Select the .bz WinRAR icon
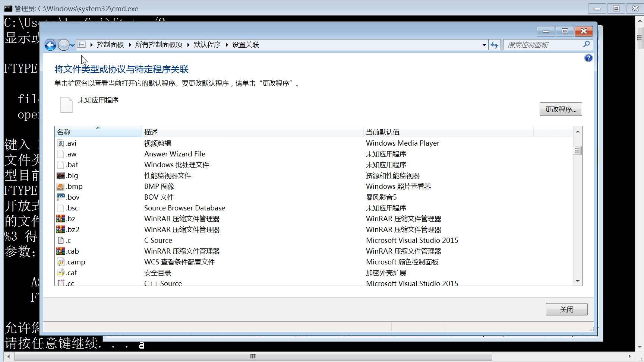Image resolution: width=644 pixels, height=362 pixels. (x=61, y=219)
